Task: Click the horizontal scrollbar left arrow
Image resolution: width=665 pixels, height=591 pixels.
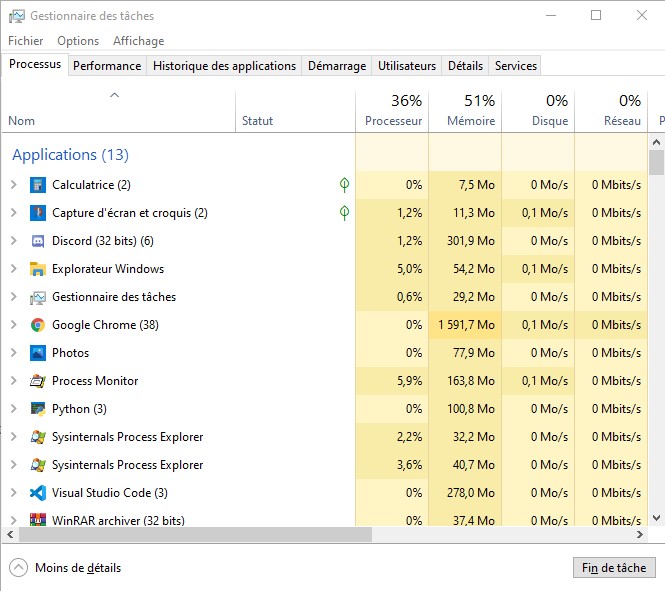Action: pyautogui.click(x=10, y=535)
